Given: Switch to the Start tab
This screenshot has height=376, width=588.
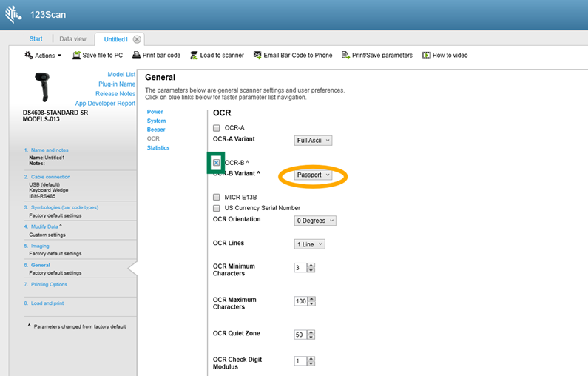Looking at the screenshot, I should 36,39.
